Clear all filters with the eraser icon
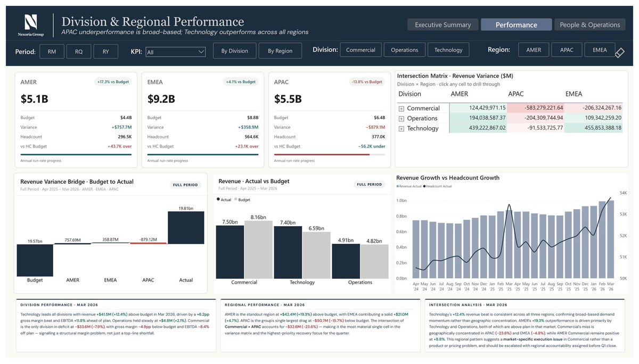Screen dimensions: 639x364 (619, 52)
